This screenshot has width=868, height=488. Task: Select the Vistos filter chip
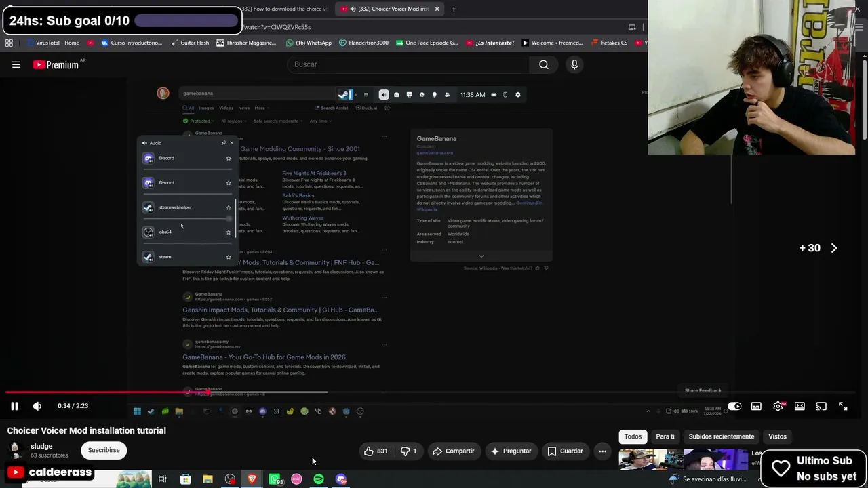tap(777, 436)
